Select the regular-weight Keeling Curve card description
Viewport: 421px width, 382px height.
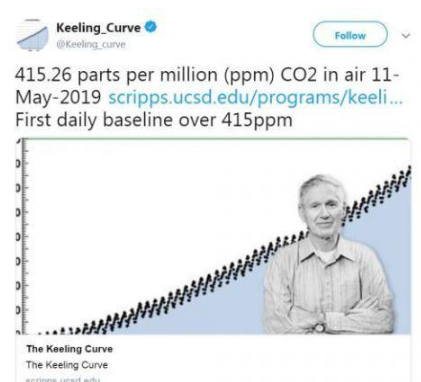click(x=67, y=365)
